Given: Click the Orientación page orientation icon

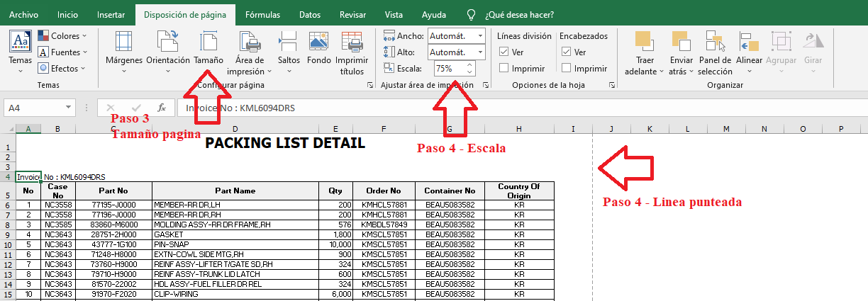Looking at the screenshot, I should coord(167,42).
